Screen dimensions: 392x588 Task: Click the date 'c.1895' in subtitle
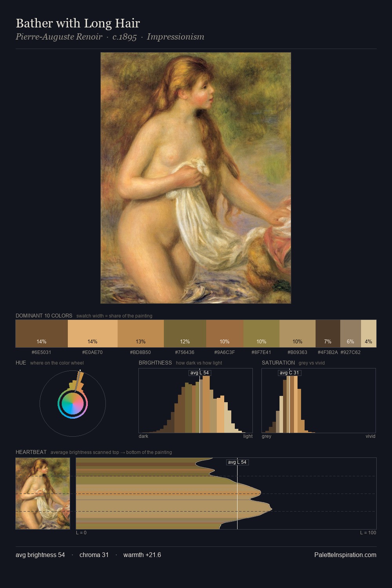pos(125,37)
